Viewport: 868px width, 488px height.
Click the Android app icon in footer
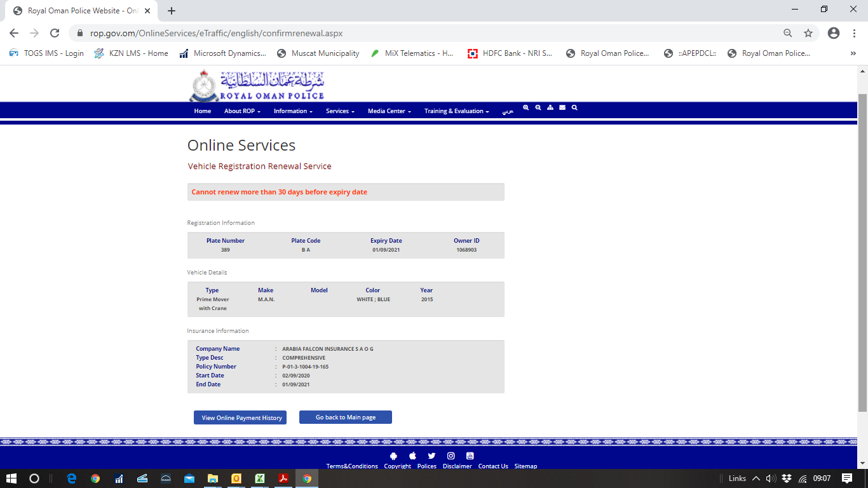393,456
